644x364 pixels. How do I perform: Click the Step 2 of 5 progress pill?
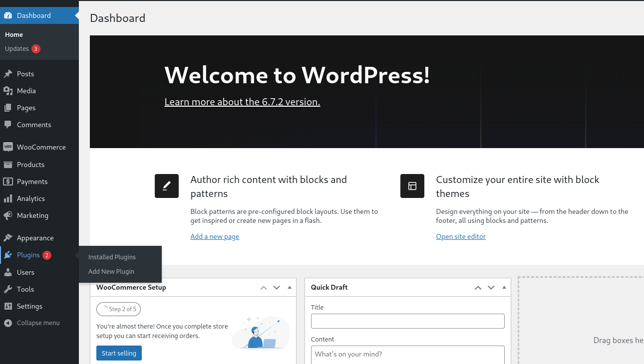click(118, 309)
